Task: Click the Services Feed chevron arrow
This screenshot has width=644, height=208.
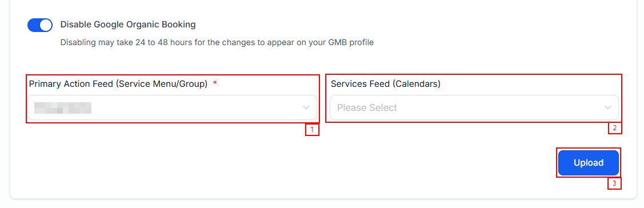Action: point(608,107)
